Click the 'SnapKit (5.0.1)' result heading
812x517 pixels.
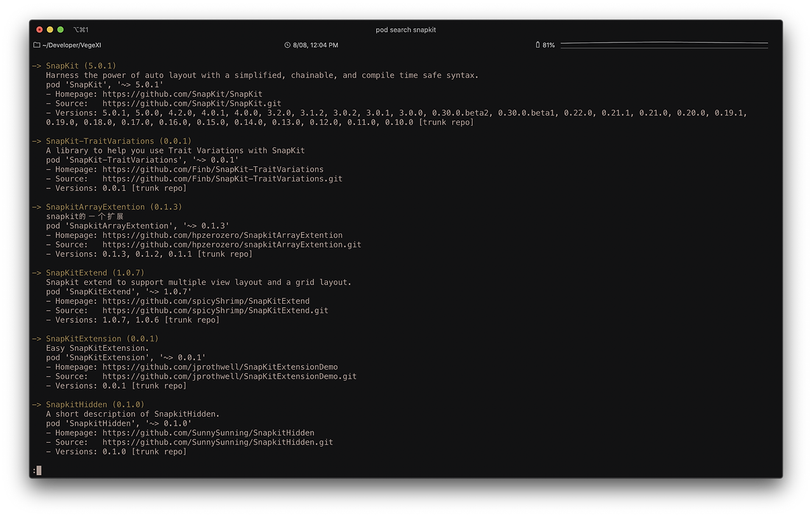tap(81, 66)
